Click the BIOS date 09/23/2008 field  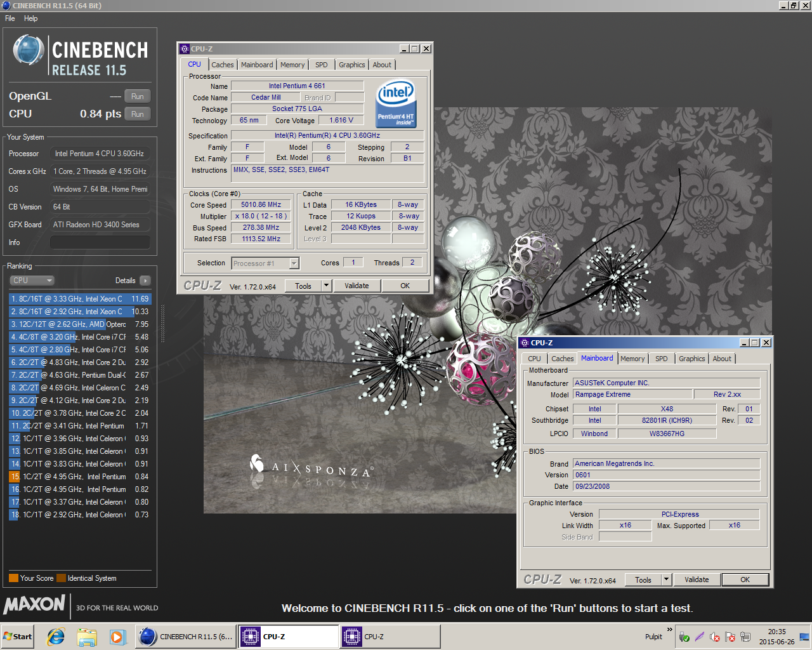666,487
